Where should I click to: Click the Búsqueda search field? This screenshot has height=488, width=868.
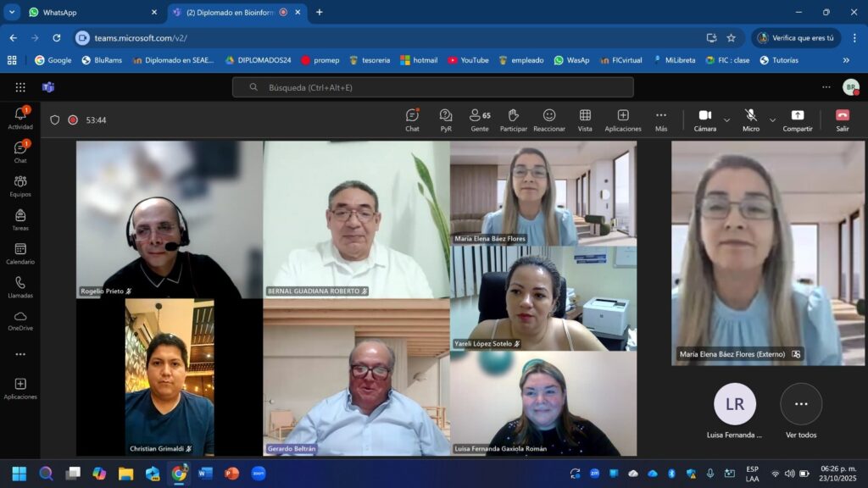(433, 87)
